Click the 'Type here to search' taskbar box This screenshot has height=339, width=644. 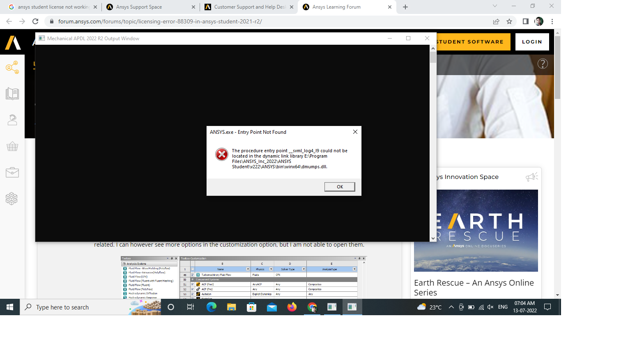(x=90, y=307)
